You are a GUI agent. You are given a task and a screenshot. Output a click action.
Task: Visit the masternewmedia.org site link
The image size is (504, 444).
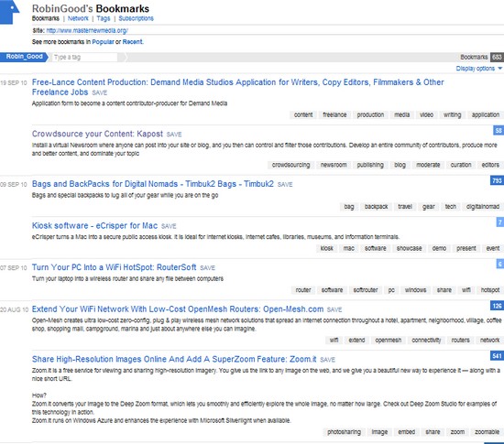click(87, 31)
